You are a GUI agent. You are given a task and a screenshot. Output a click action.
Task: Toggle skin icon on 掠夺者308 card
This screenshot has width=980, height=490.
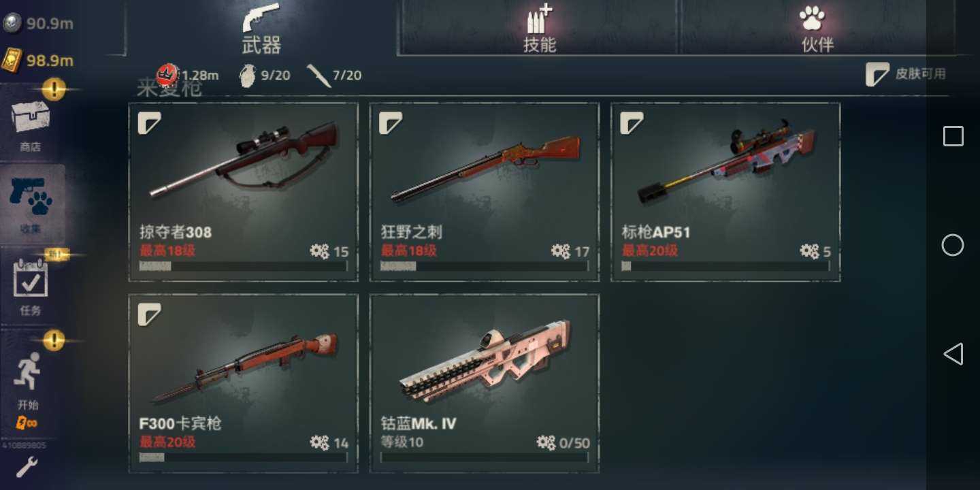pyautogui.click(x=149, y=123)
